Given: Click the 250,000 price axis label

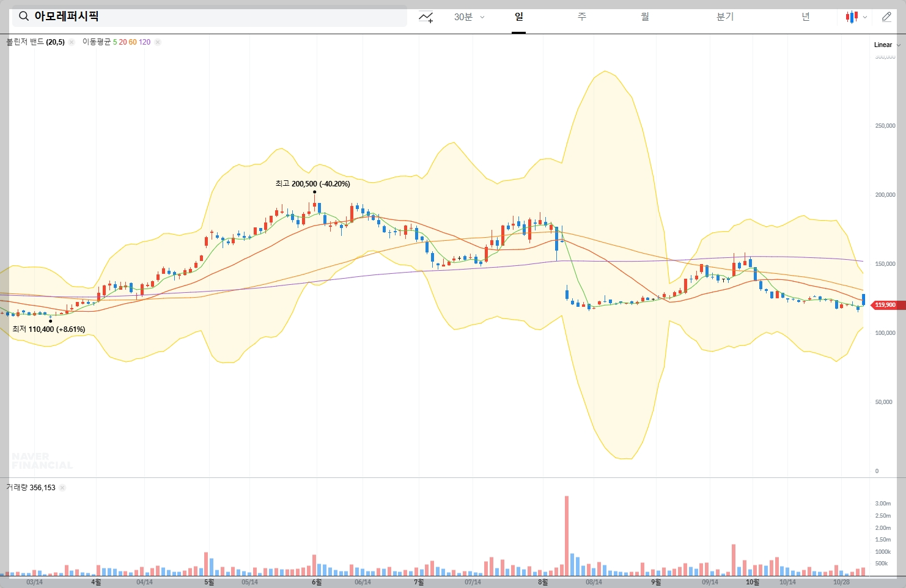Looking at the screenshot, I should [885, 126].
